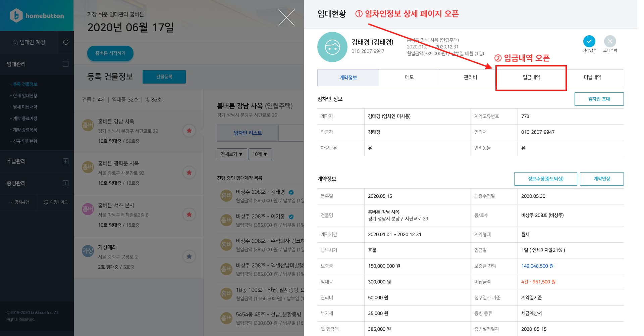Click the verified badge next to 이기홍 contract

[x=291, y=217]
